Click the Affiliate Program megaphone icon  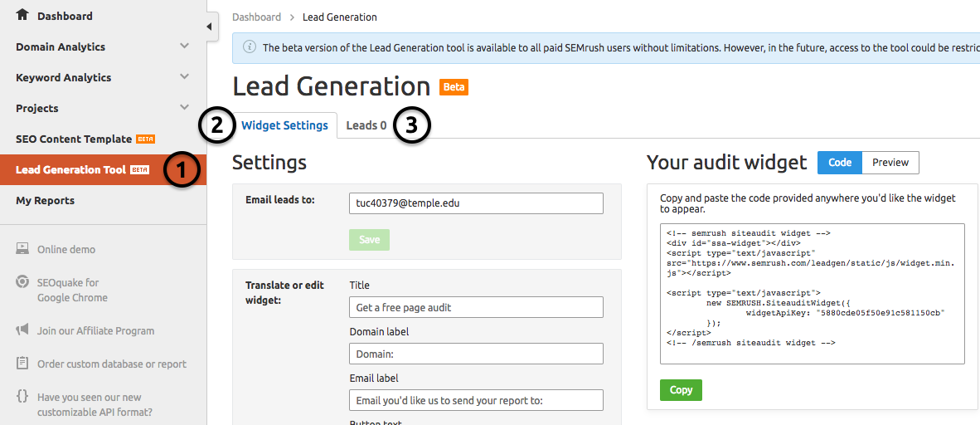tap(22, 330)
